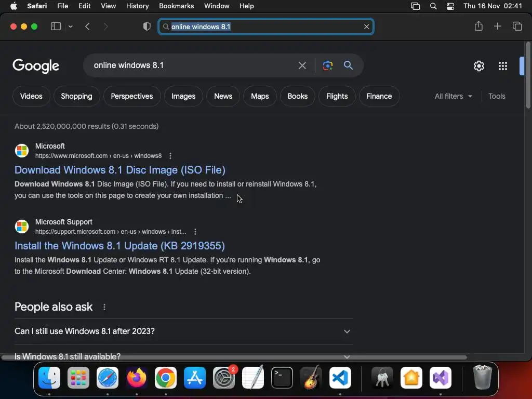This screenshot has width=532, height=399.
Task: Filter results by Finance
Action: click(379, 96)
